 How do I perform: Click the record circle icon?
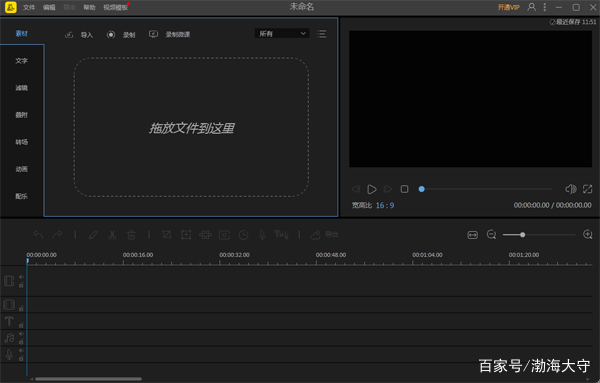point(111,34)
